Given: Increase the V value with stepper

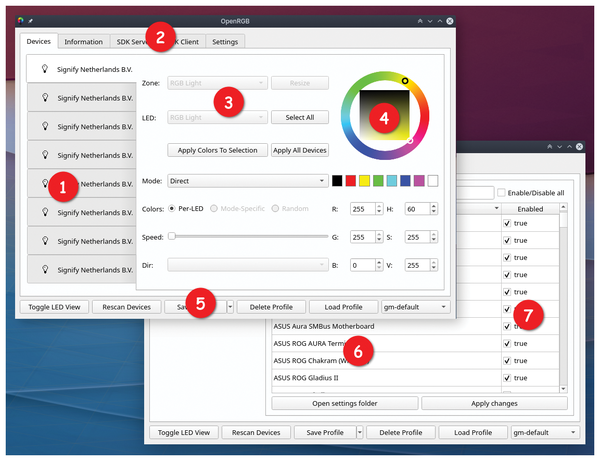Looking at the screenshot, I should coord(434,262).
